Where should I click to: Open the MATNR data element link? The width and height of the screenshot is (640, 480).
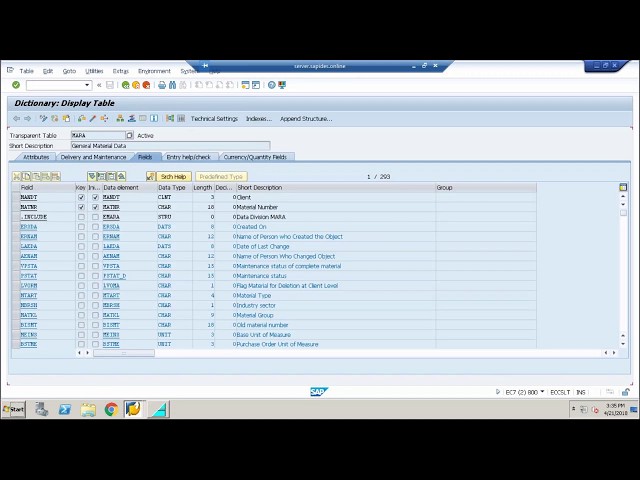click(111, 207)
